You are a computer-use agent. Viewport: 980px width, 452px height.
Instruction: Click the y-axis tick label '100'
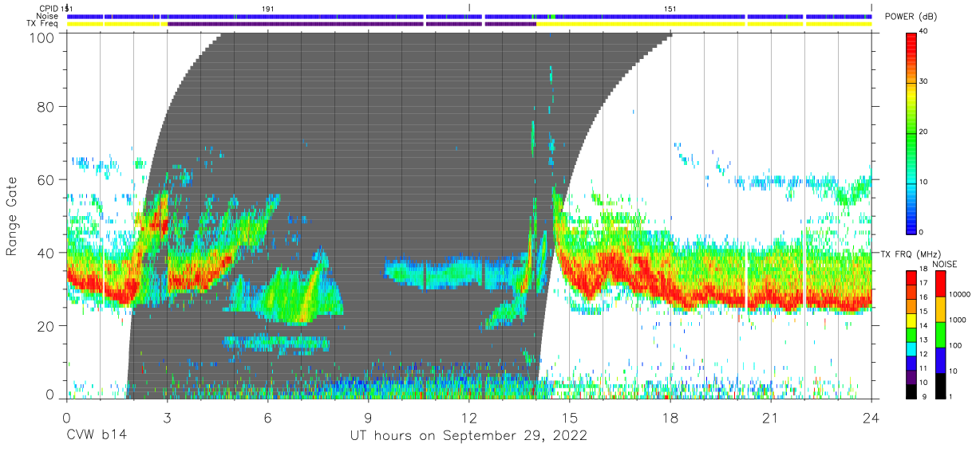click(x=41, y=37)
